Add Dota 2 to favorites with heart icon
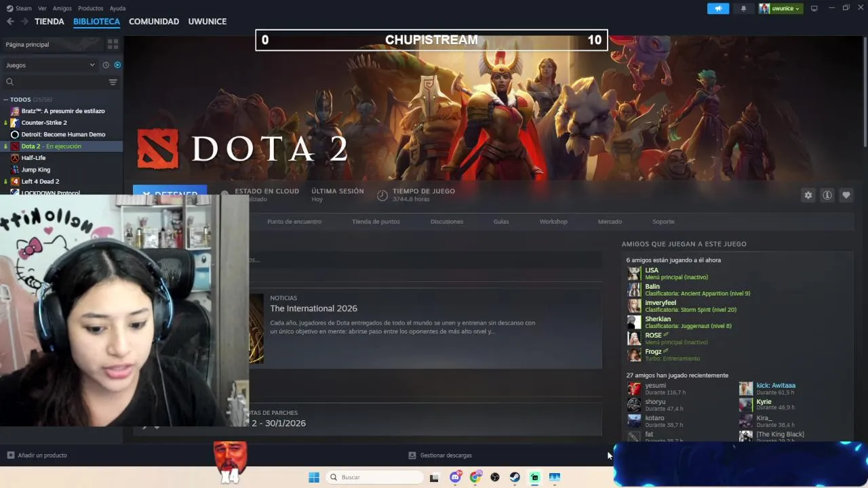The width and height of the screenshot is (868, 488). tap(846, 195)
